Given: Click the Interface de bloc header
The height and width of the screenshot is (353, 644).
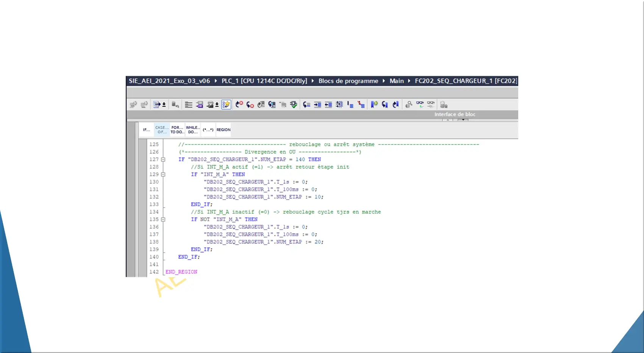Looking at the screenshot, I should pos(455,114).
